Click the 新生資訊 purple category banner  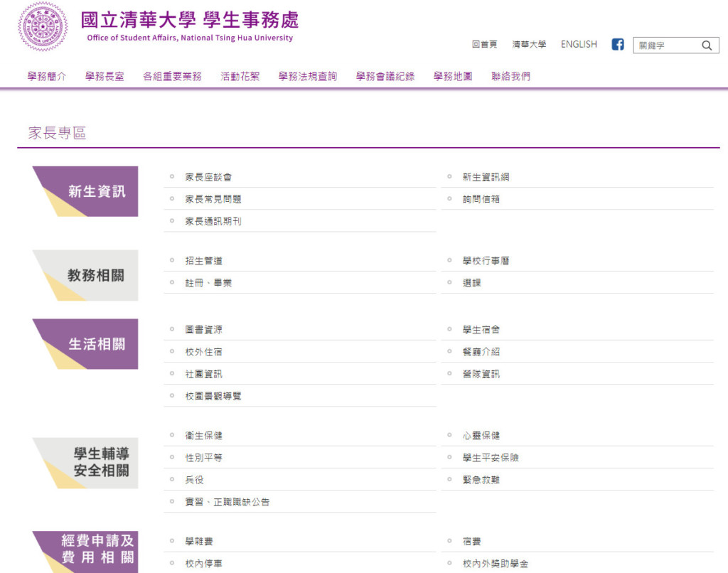pyautogui.click(x=85, y=191)
